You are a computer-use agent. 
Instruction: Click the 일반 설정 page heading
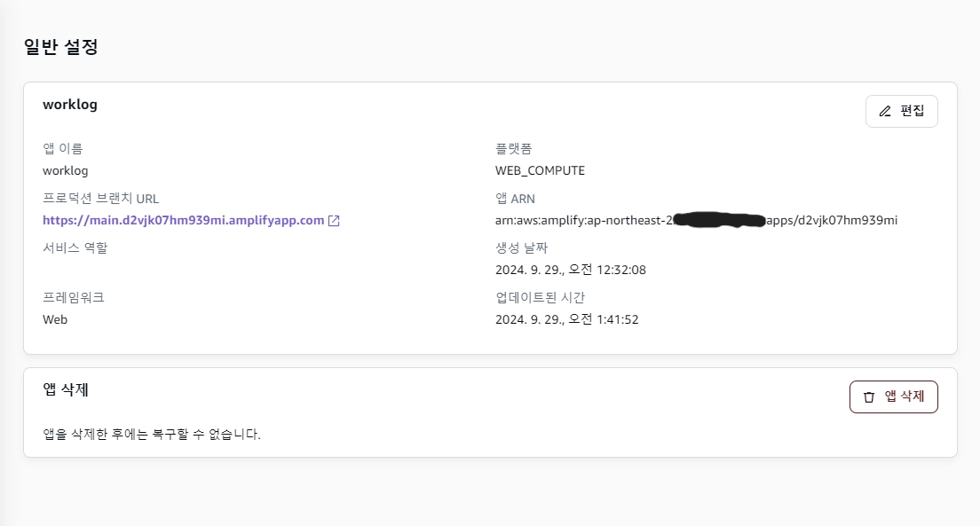(x=60, y=48)
